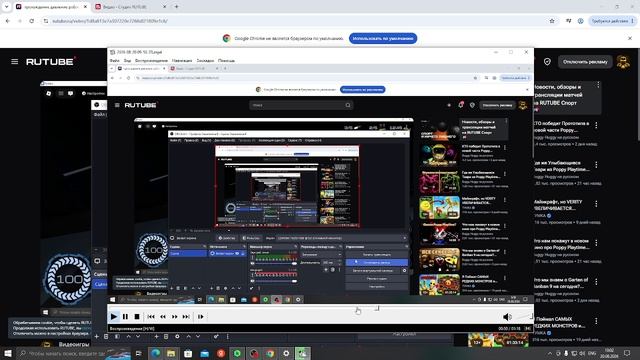640x360 pixels.
Task: Open Microsoft Store from the taskbar
Action: click(188, 353)
